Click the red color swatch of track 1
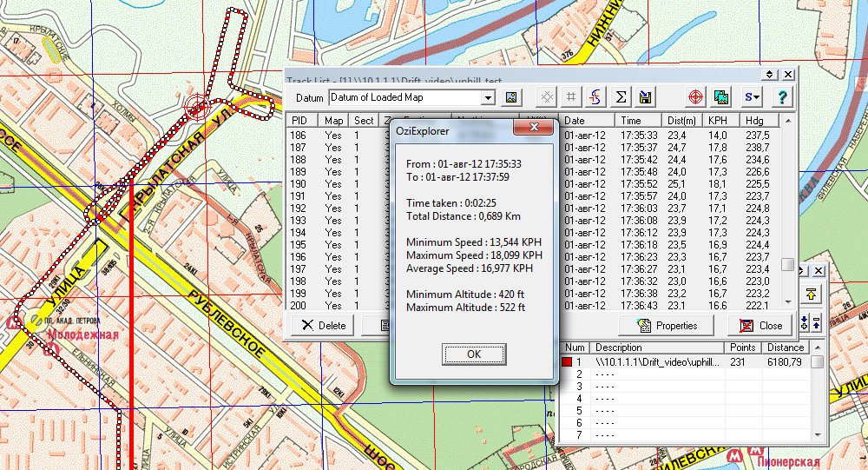This screenshot has height=470, width=868. tap(567, 362)
